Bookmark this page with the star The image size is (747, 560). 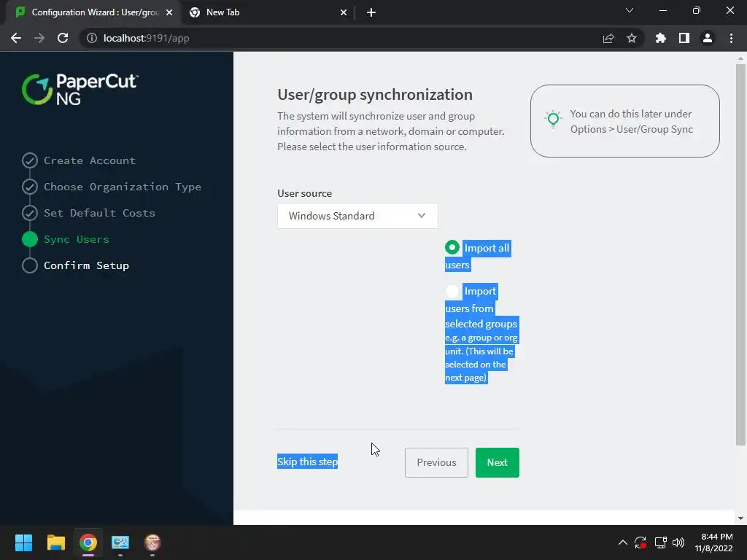click(631, 38)
